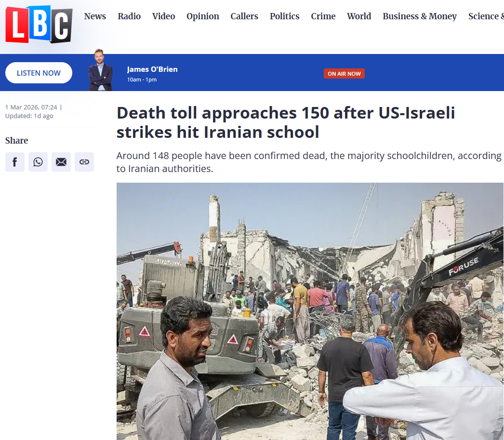Open the Radio section
This screenshot has height=440, width=504.
click(129, 16)
